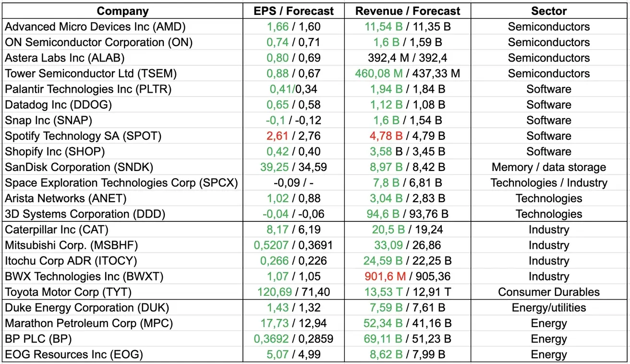Click the EPS / Forecast column header
This screenshot has width=630, height=364.
pos(294,11)
